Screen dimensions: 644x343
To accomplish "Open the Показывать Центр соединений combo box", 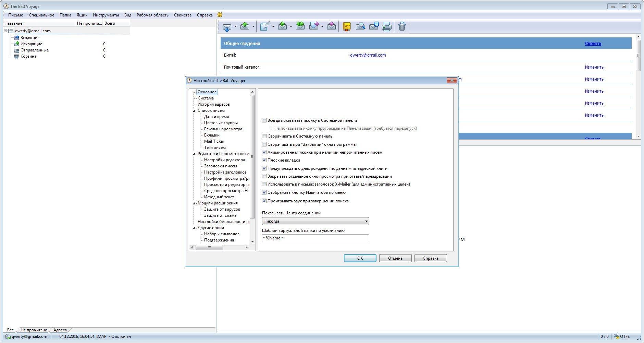I will pyautogui.click(x=315, y=221).
